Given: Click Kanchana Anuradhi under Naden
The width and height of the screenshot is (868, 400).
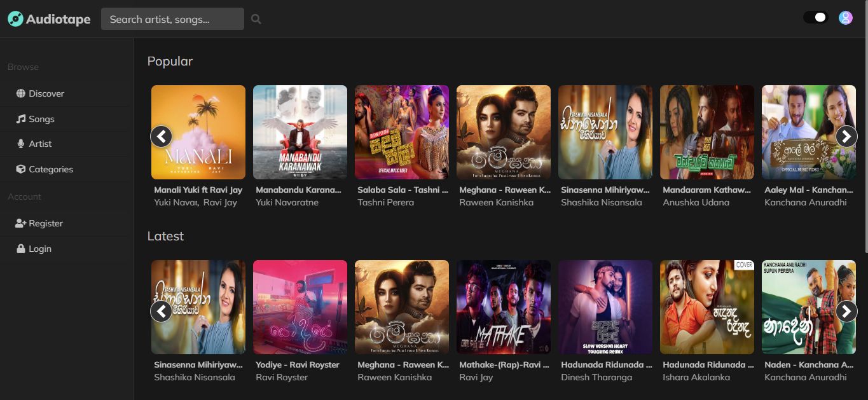Looking at the screenshot, I should click(806, 377).
